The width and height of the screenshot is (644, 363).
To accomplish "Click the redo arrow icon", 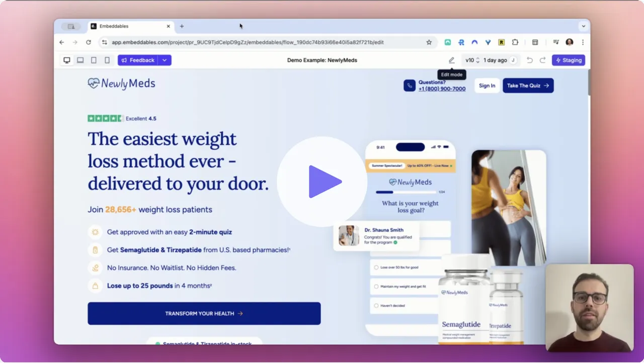I will (x=542, y=60).
